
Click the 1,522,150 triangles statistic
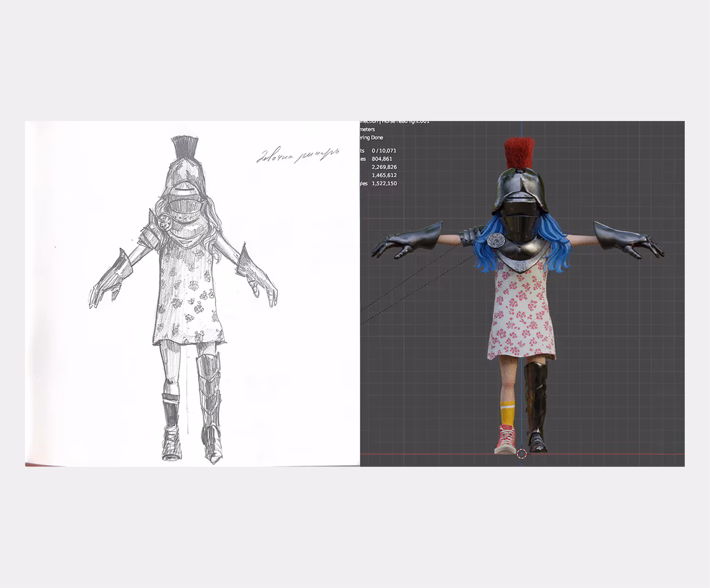(x=384, y=184)
